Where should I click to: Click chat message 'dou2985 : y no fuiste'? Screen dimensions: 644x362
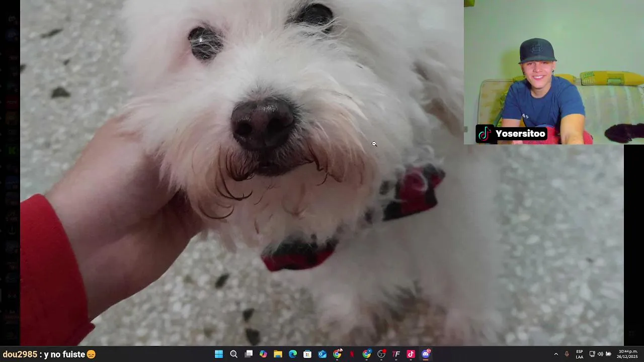pyautogui.click(x=49, y=354)
